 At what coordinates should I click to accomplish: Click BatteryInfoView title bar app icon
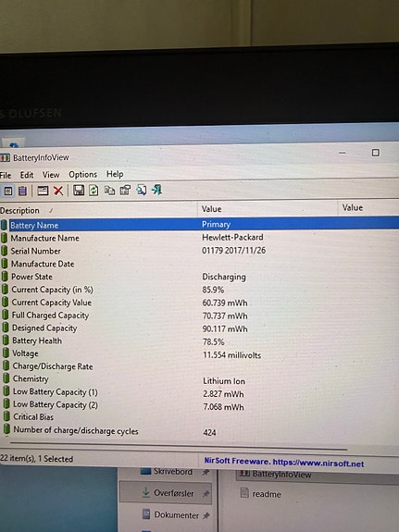click(5, 158)
